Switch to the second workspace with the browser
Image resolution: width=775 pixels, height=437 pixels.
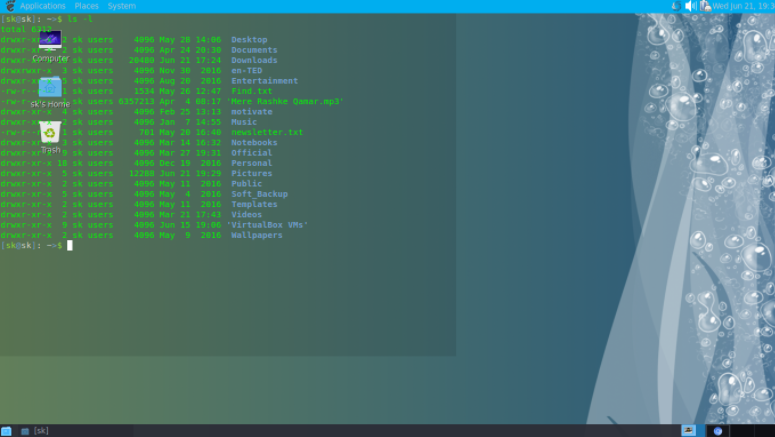pos(718,431)
